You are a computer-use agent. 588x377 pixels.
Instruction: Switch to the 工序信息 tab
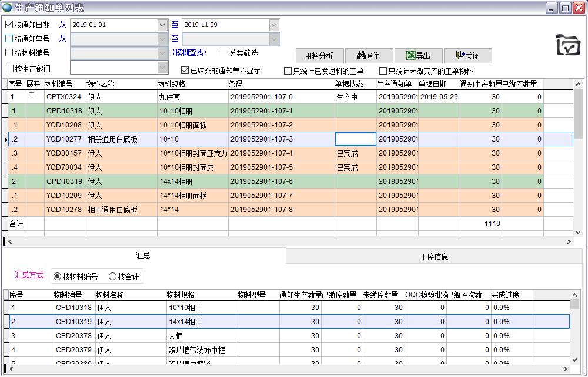435,255
